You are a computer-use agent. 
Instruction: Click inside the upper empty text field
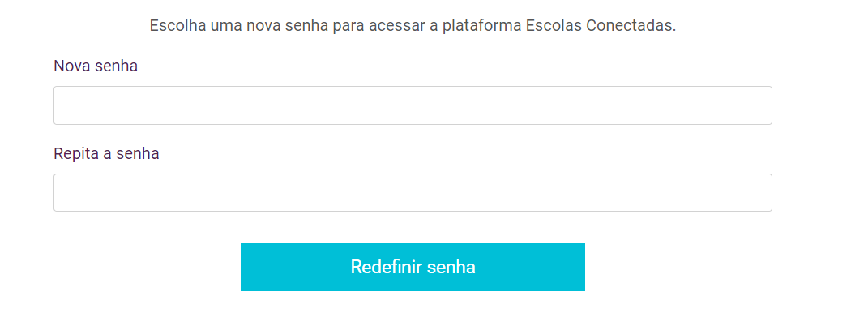(x=413, y=105)
